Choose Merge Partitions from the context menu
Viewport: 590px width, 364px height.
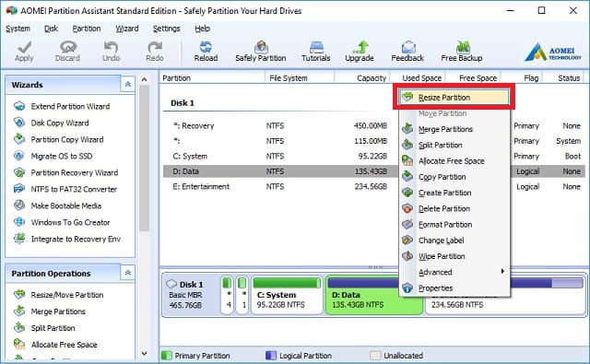click(454, 129)
